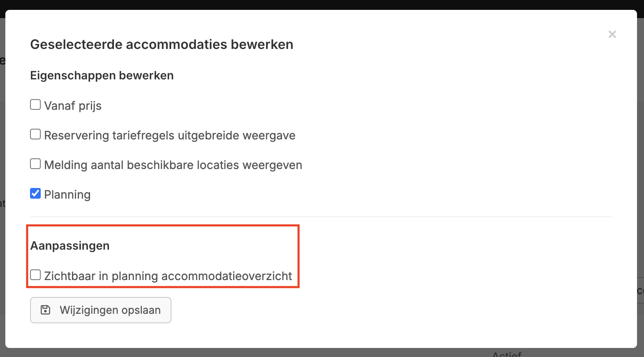The image size is (644, 357).
Task: Click the Reservering tariefregels uitgebreide weergave label
Action: tap(169, 136)
